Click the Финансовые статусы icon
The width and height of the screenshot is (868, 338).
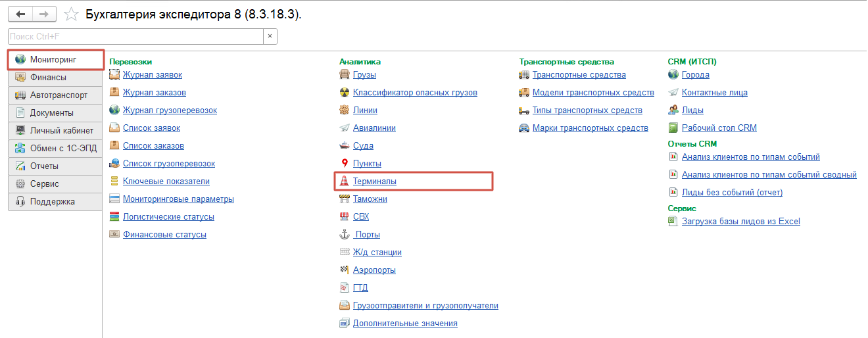pyautogui.click(x=114, y=234)
